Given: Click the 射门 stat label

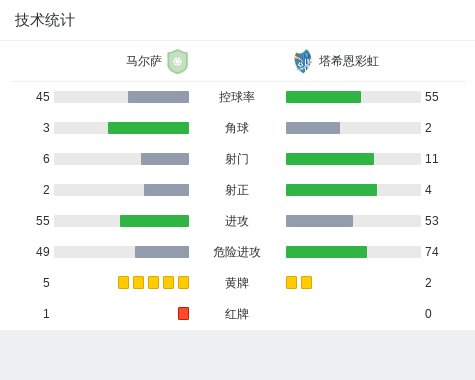Looking at the screenshot, I should click(237, 159).
